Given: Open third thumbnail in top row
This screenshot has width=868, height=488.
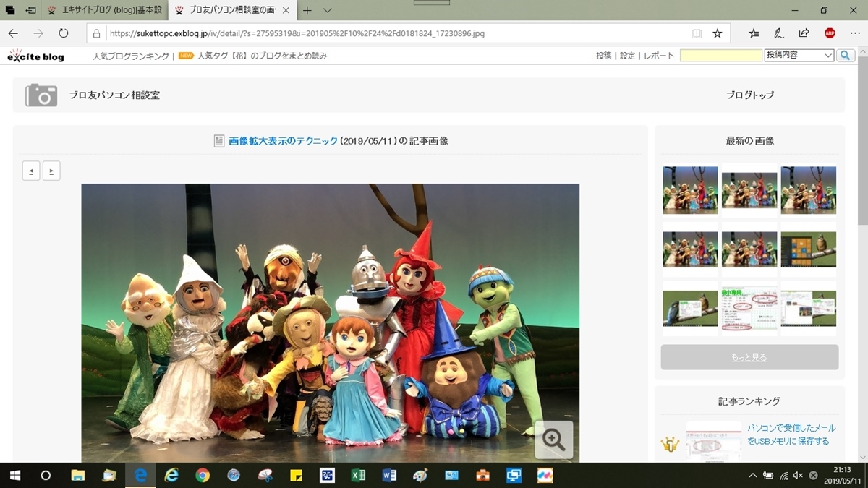Looking at the screenshot, I should pos(809,190).
